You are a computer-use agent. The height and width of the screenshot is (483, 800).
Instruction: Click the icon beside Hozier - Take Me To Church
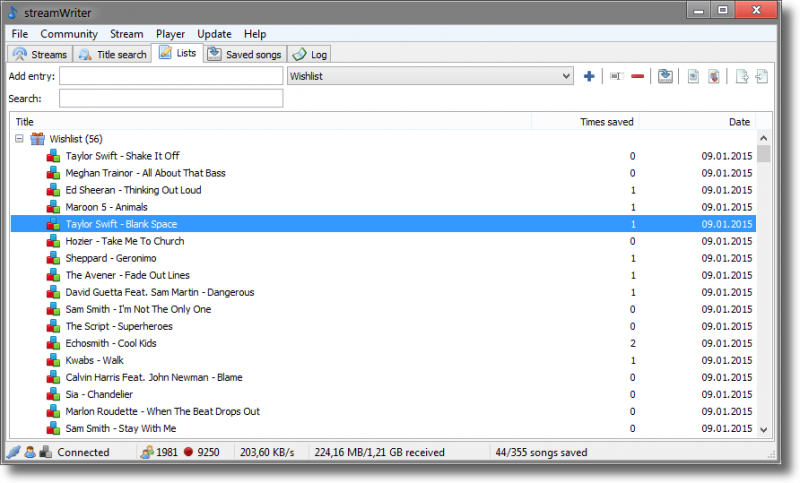point(53,241)
